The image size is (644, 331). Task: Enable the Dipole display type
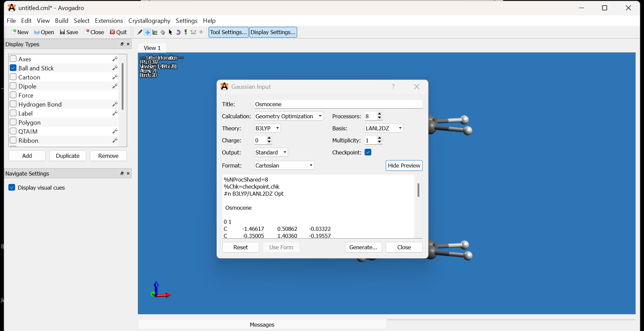coord(13,86)
